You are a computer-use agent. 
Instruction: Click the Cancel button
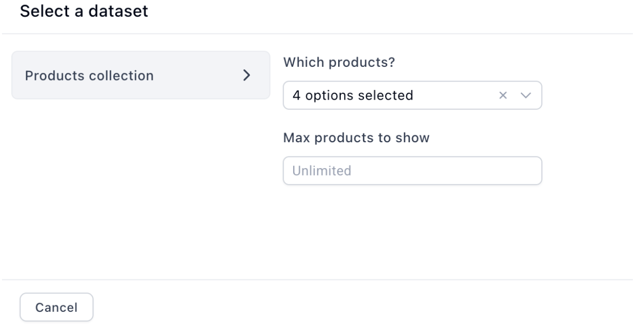(57, 307)
